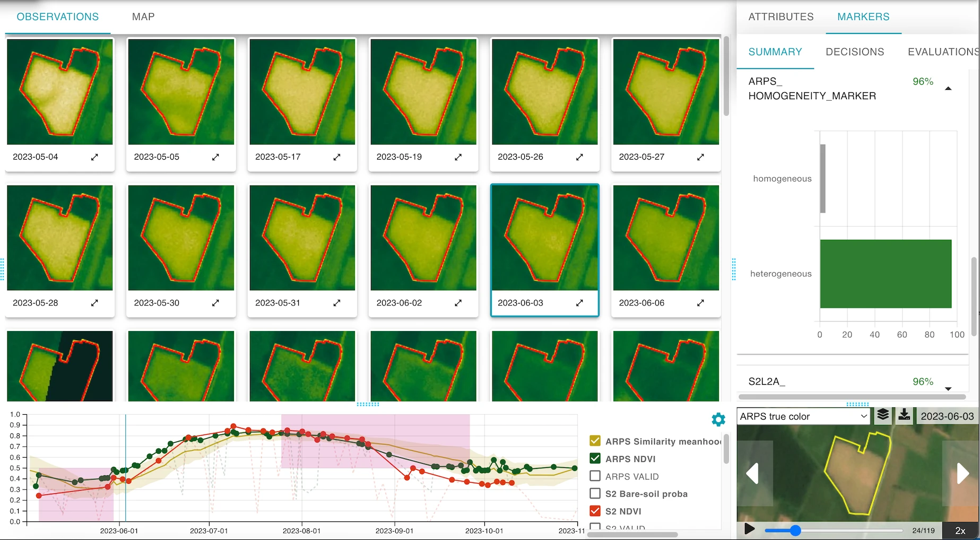
Task: Advance to next image with right arrow
Action: click(962, 473)
